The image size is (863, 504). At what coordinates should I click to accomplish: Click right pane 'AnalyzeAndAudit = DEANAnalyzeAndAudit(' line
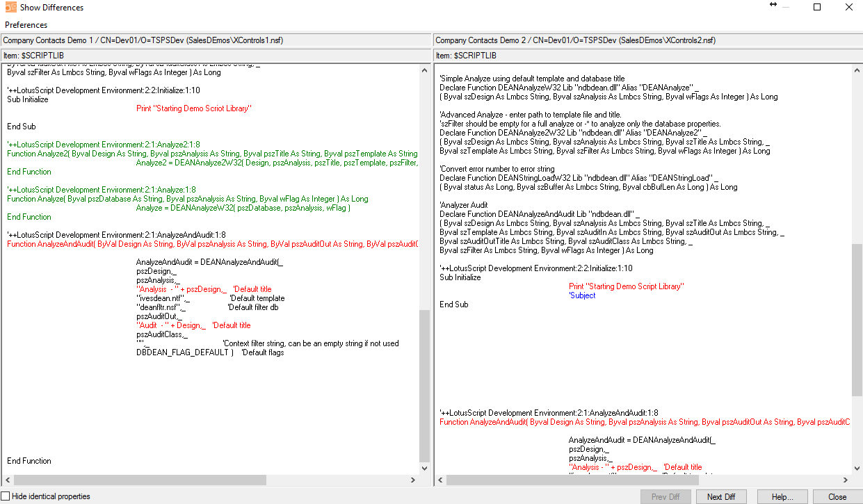642,440
